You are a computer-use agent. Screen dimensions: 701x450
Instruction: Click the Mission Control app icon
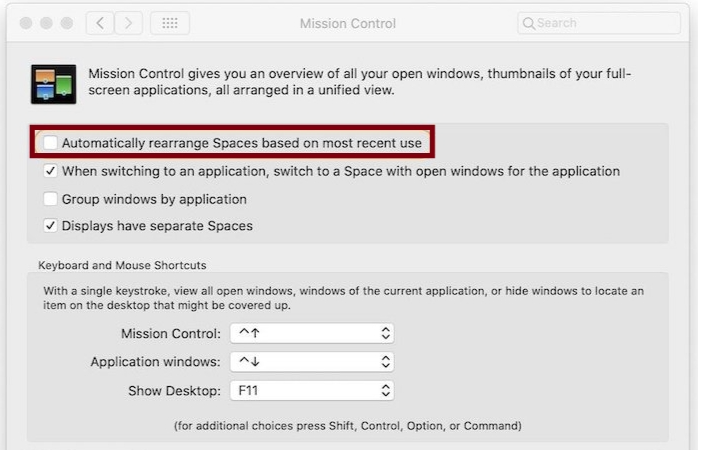[54, 84]
